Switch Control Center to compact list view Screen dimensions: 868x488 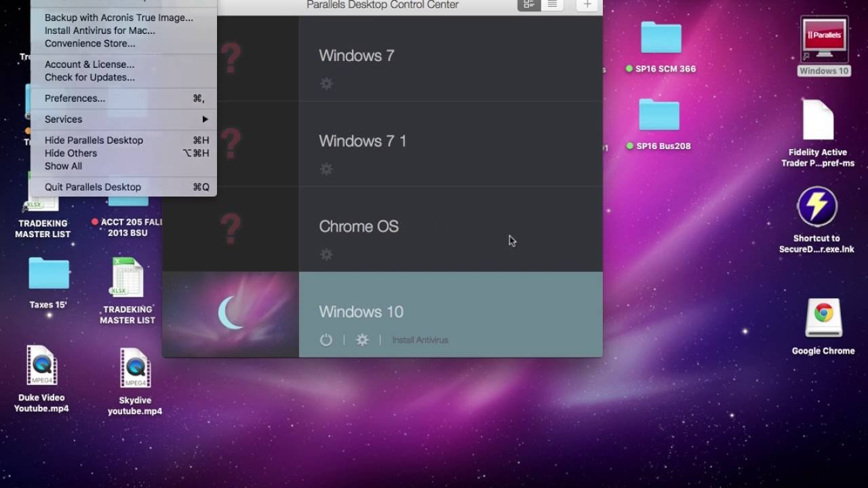pos(552,5)
